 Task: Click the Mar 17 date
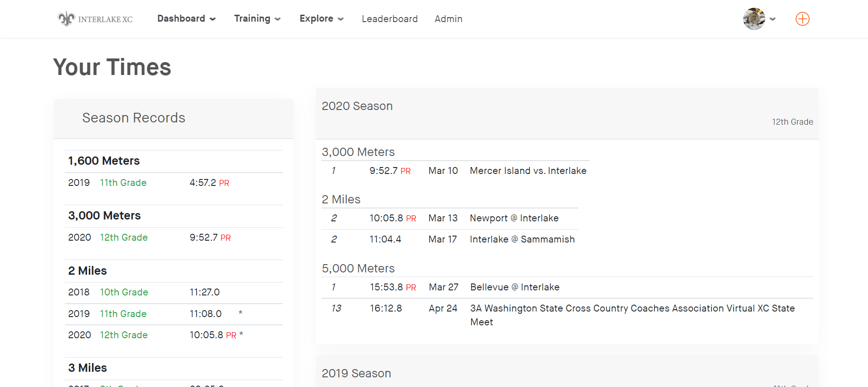pos(443,239)
